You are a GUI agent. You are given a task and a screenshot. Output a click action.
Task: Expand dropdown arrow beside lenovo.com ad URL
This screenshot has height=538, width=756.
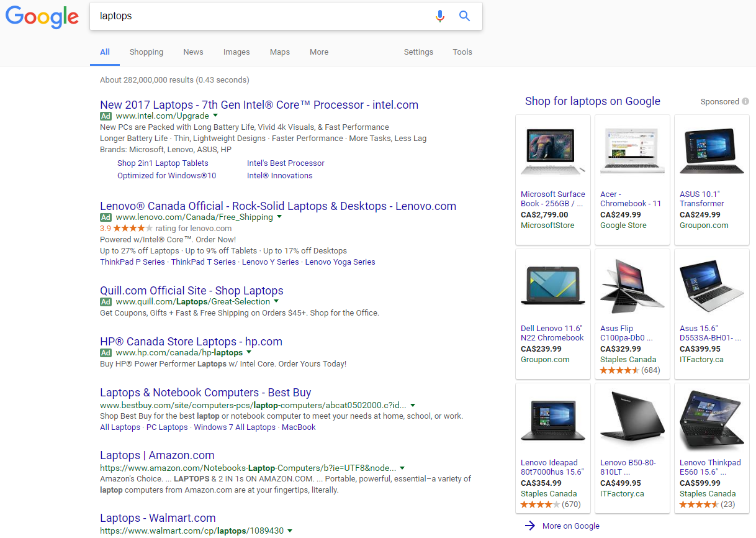[279, 217]
